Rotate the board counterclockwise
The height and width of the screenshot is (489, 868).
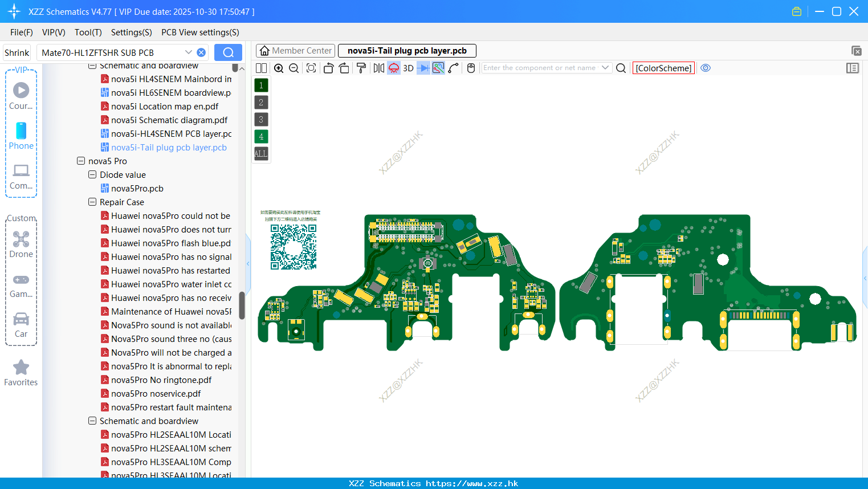pos(328,68)
